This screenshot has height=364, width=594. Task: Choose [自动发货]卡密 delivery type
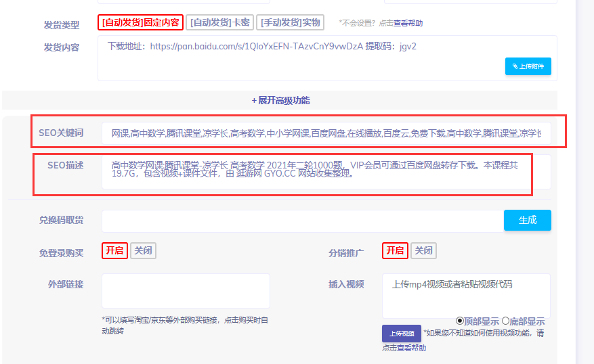click(x=219, y=22)
